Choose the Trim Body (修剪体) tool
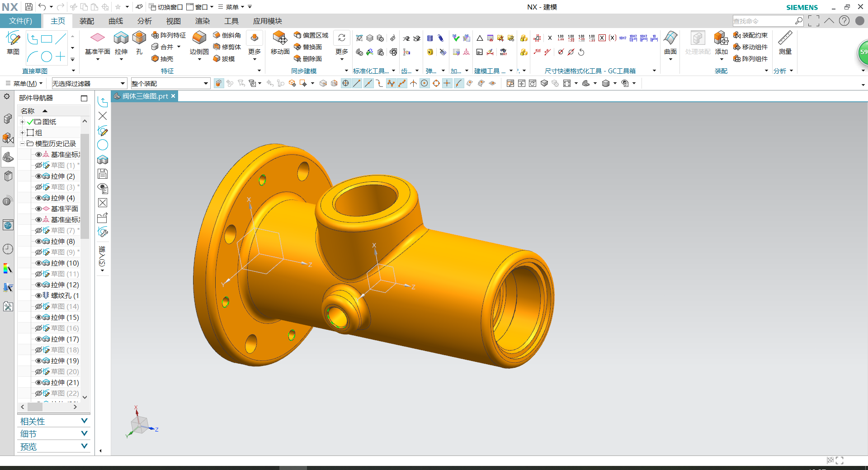The width and height of the screenshot is (868, 470). 227,47
